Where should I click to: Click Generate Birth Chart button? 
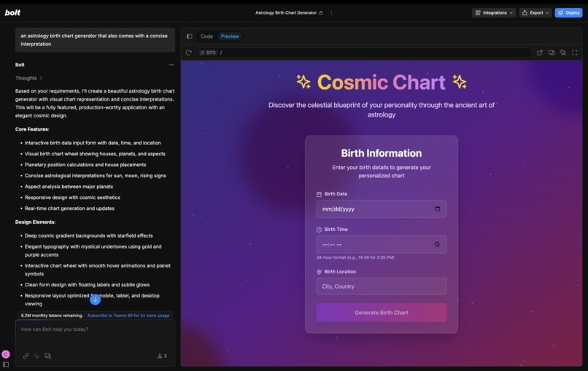click(x=382, y=313)
